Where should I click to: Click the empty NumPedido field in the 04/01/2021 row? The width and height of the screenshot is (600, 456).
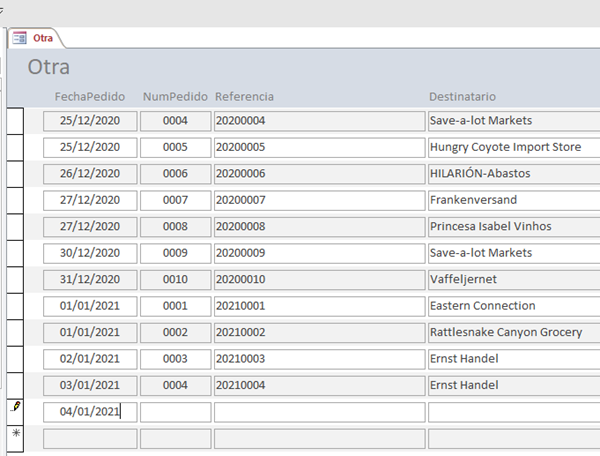point(175,411)
